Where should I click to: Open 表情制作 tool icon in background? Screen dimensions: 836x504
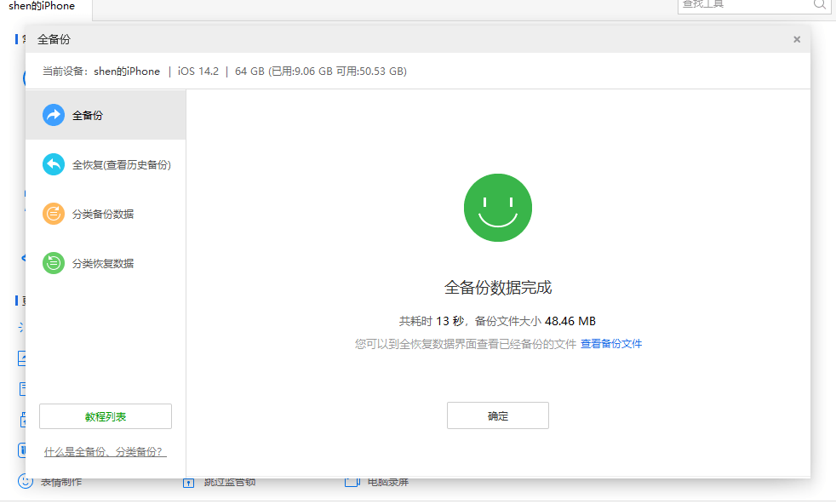[25, 481]
